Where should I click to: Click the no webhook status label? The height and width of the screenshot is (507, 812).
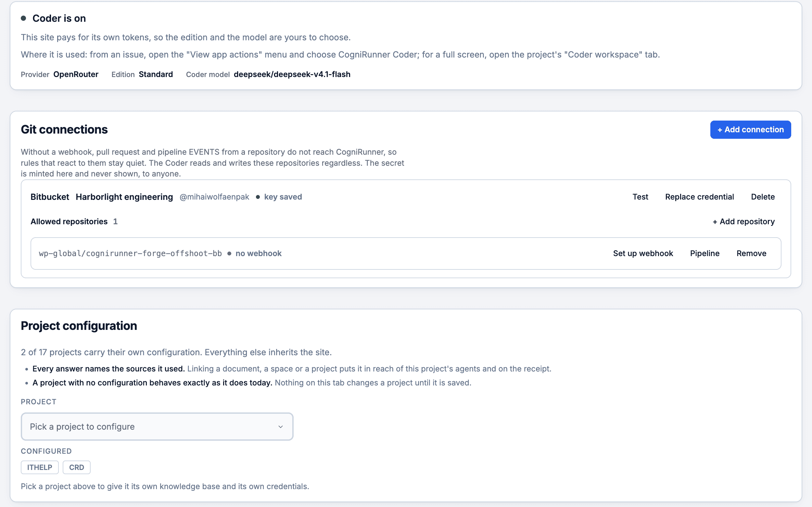click(259, 253)
